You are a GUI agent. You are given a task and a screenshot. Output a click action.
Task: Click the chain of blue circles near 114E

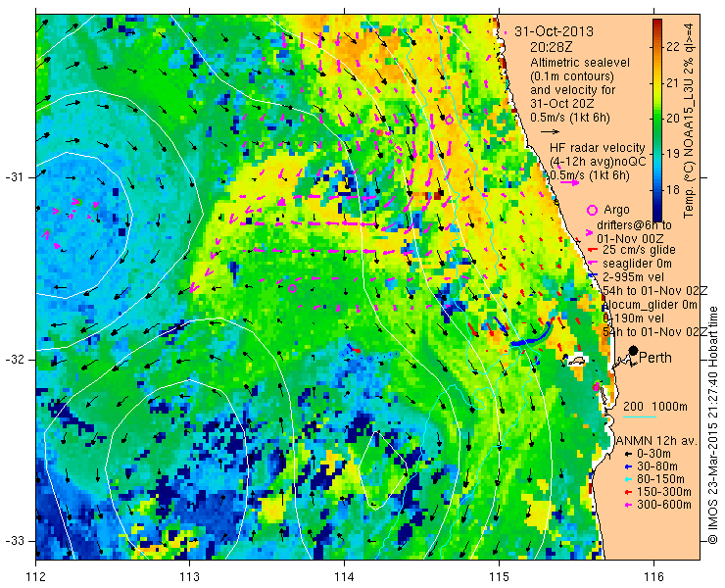click(368, 356)
